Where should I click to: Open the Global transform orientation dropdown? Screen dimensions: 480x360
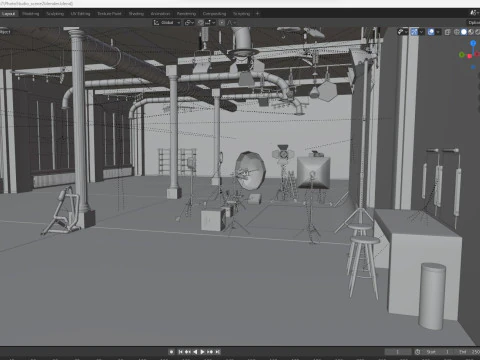pos(167,23)
